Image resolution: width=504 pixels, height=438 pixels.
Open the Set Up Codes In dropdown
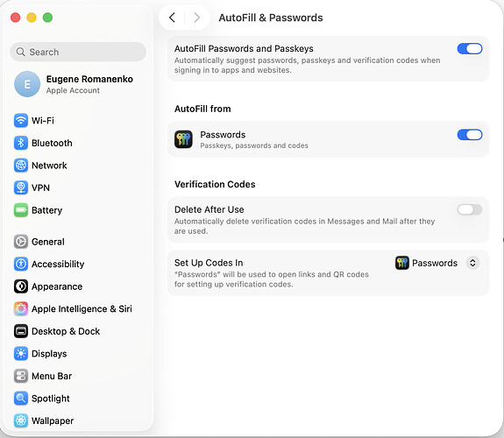(x=437, y=263)
